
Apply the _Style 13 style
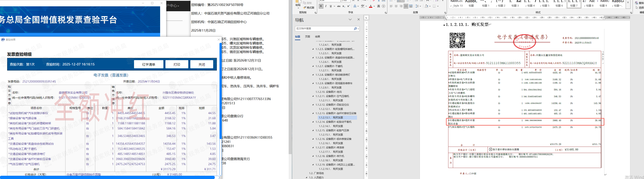point(457,4)
